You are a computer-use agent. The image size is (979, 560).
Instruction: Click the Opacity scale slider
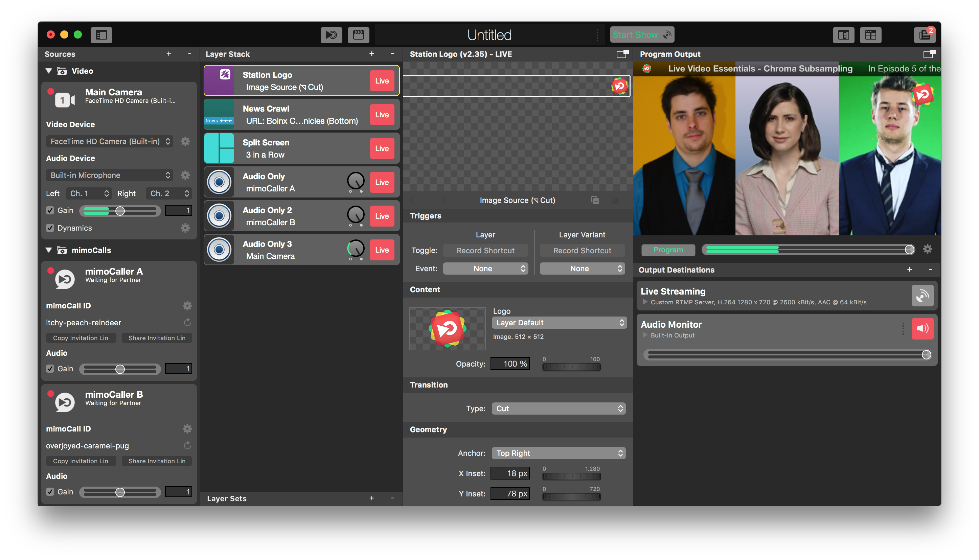[x=571, y=367]
